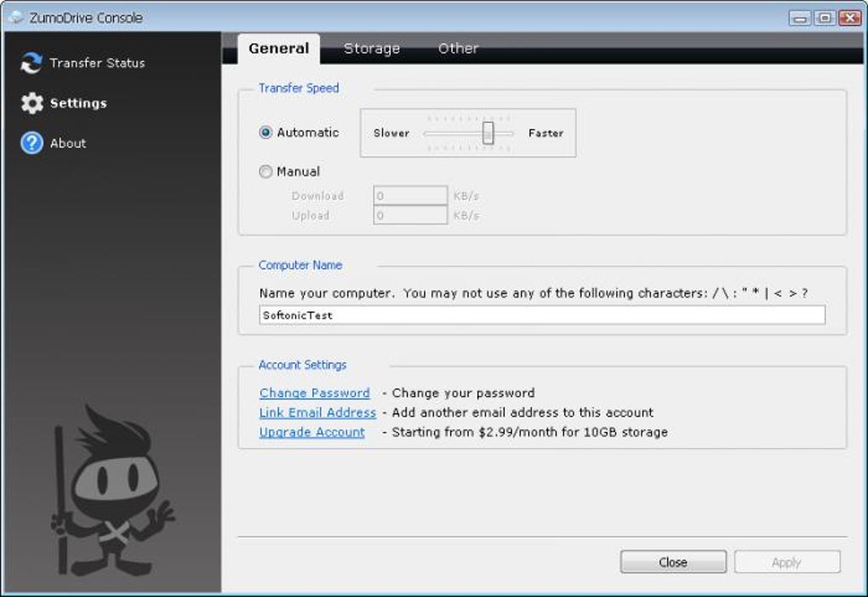Screen dimensions: 868x597
Task: Click the 'Transfer Speed' group heading
Action: [299, 88]
